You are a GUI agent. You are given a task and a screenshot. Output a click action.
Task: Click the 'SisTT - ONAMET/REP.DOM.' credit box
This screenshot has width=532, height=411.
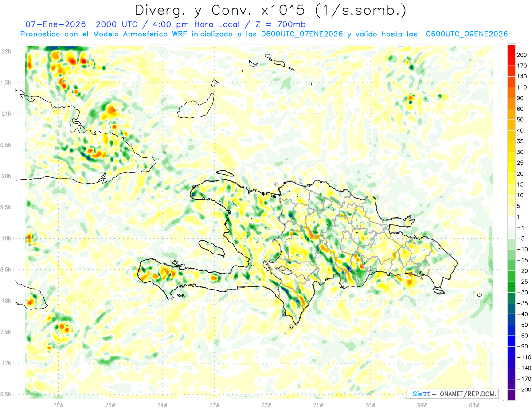(452, 394)
